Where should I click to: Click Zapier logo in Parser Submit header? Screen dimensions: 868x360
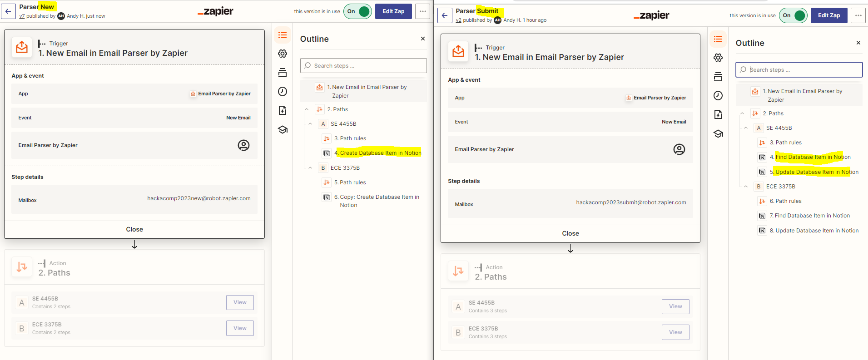coord(651,15)
